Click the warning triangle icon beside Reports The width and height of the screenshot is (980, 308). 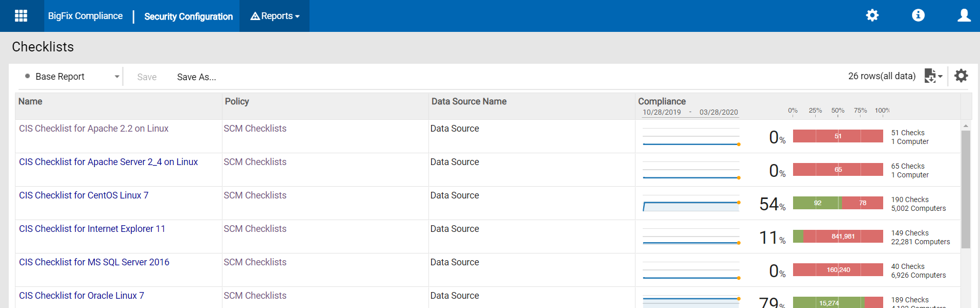point(255,16)
